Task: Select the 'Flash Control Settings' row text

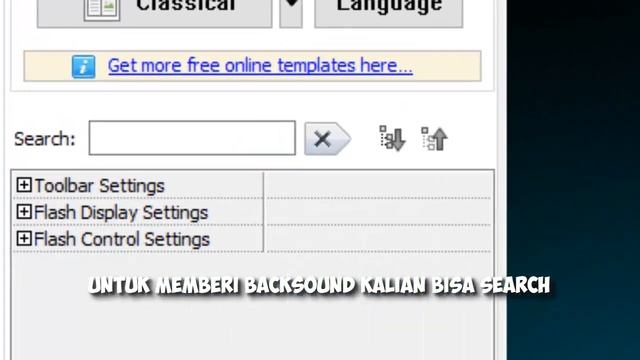Action: click(x=122, y=239)
